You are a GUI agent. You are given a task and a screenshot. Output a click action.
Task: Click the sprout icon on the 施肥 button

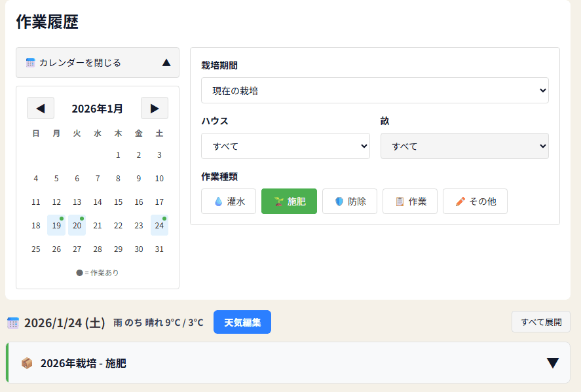coord(278,202)
